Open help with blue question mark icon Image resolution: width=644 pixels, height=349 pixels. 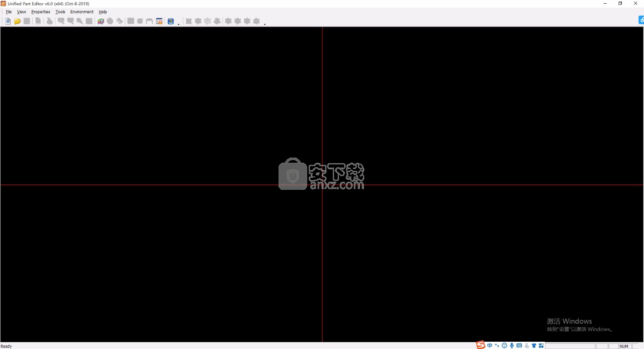pos(171,21)
